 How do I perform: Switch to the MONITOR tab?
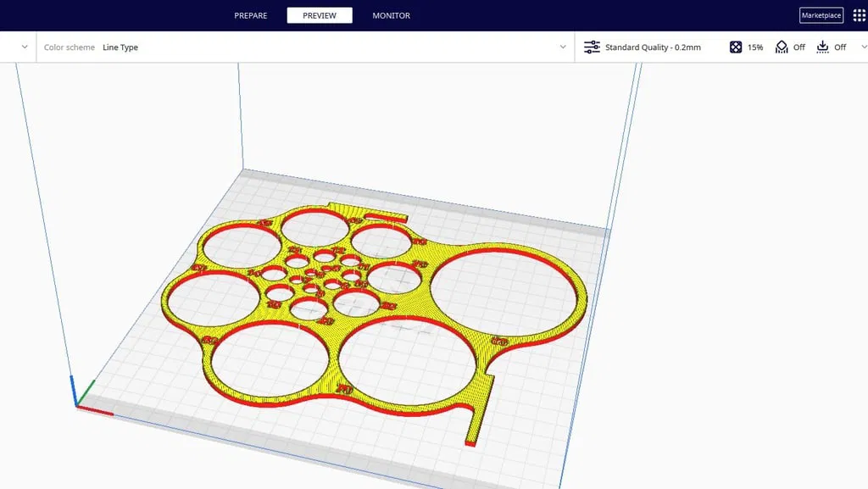(390, 14)
